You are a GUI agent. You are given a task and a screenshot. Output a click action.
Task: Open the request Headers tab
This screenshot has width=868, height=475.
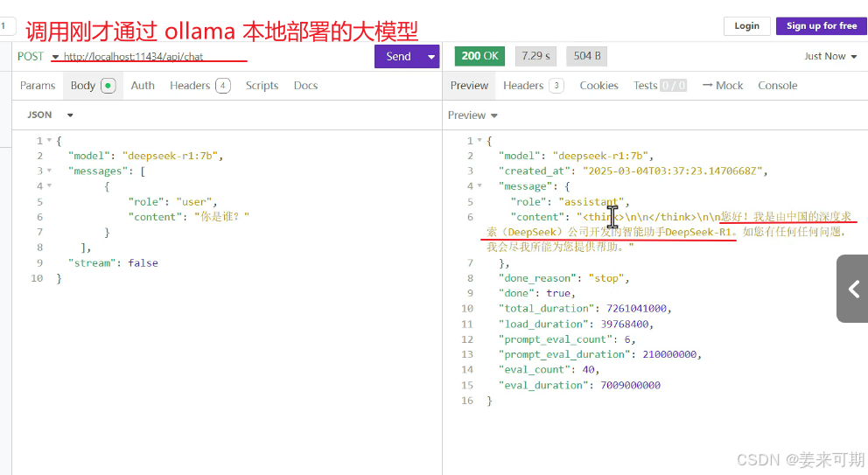(199, 86)
